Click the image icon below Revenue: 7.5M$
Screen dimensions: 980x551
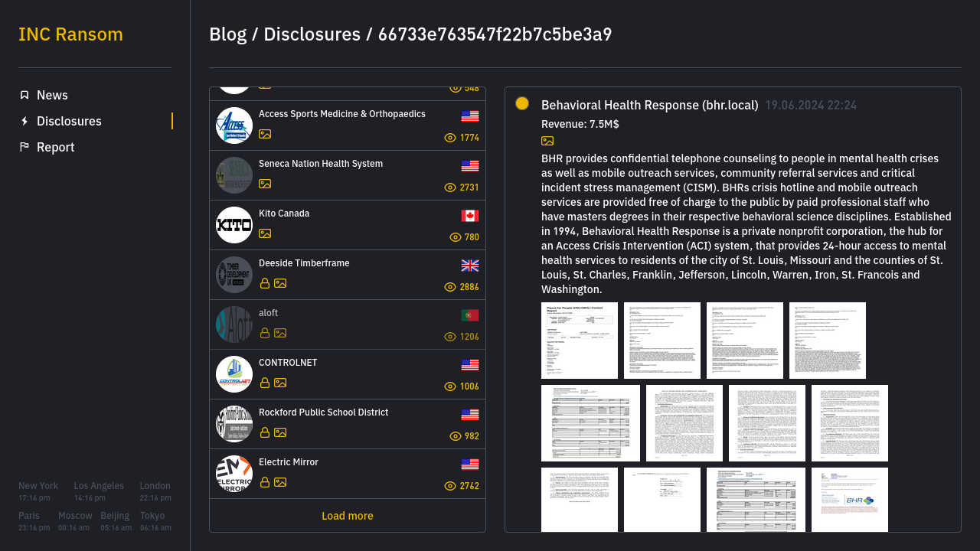[x=547, y=141]
